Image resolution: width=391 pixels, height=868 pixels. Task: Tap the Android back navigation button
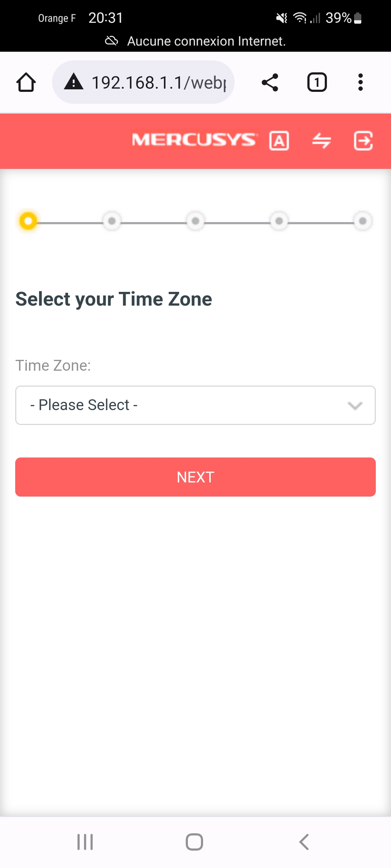tap(304, 842)
